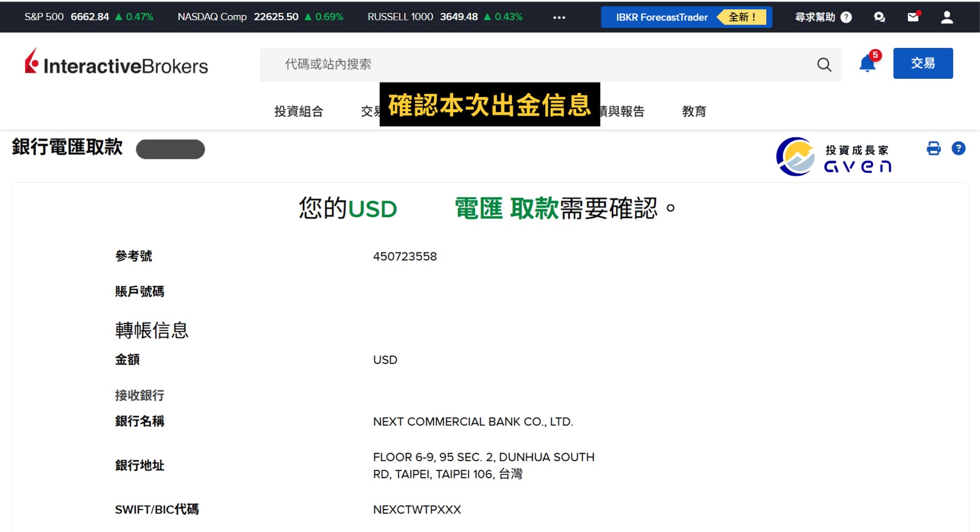Viewport: 980px width, 532px height.
Task: Open the partially covered 與報告 menu
Action: [623, 111]
